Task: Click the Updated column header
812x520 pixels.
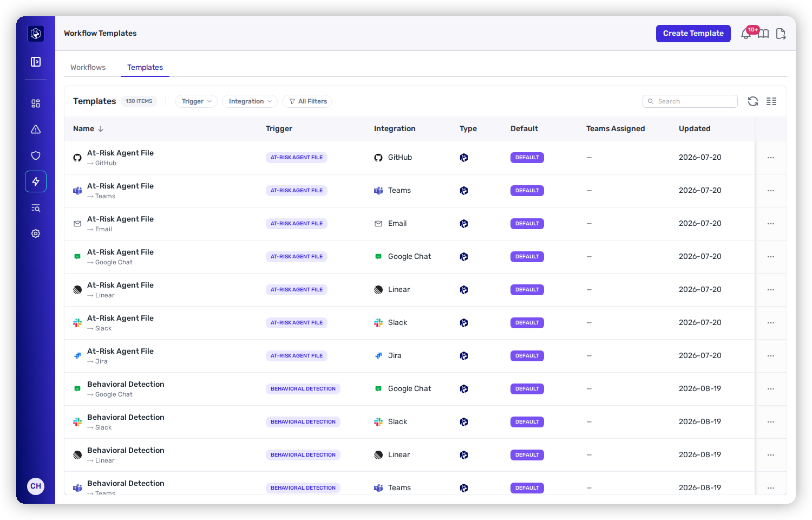Action: tap(695, 129)
